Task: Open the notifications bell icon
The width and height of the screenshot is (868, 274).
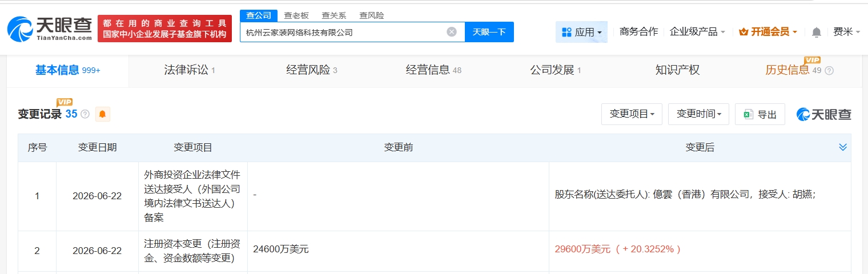Action: coord(817,32)
